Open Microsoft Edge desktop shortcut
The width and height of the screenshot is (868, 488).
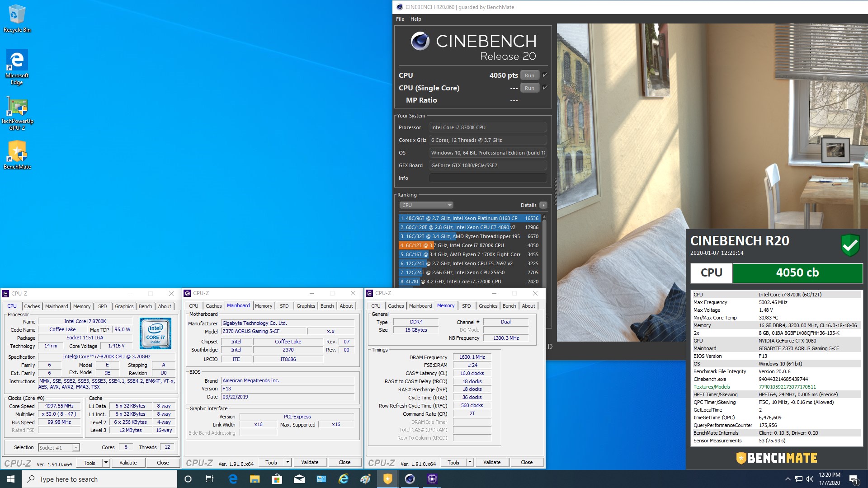pyautogui.click(x=17, y=67)
